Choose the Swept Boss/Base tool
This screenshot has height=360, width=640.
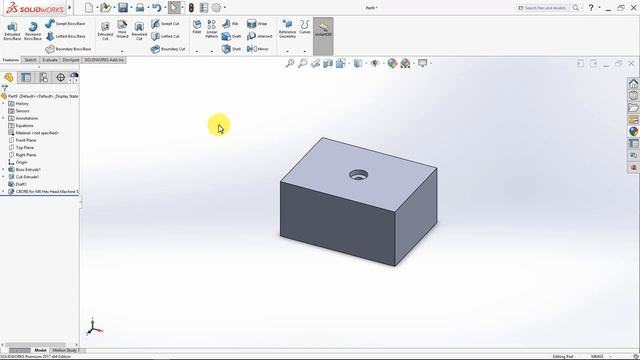click(x=65, y=24)
